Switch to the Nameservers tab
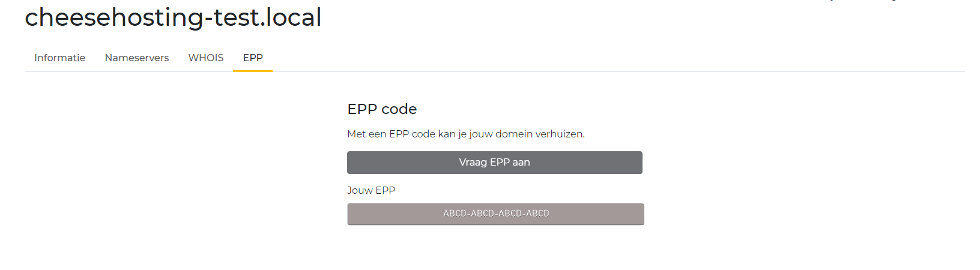Viewport: 980px width, 270px height. (136, 58)
